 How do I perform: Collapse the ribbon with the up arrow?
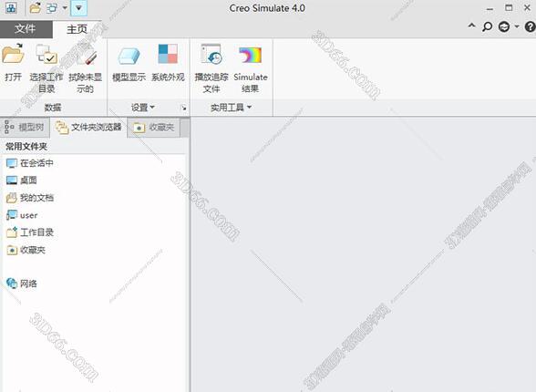coord(472,26)
